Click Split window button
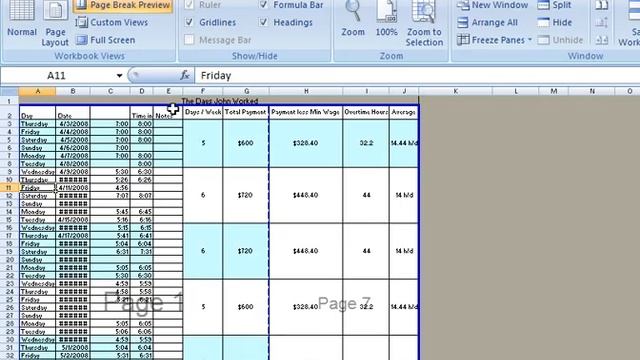This screenshot has height=360, width=640. 554,5
